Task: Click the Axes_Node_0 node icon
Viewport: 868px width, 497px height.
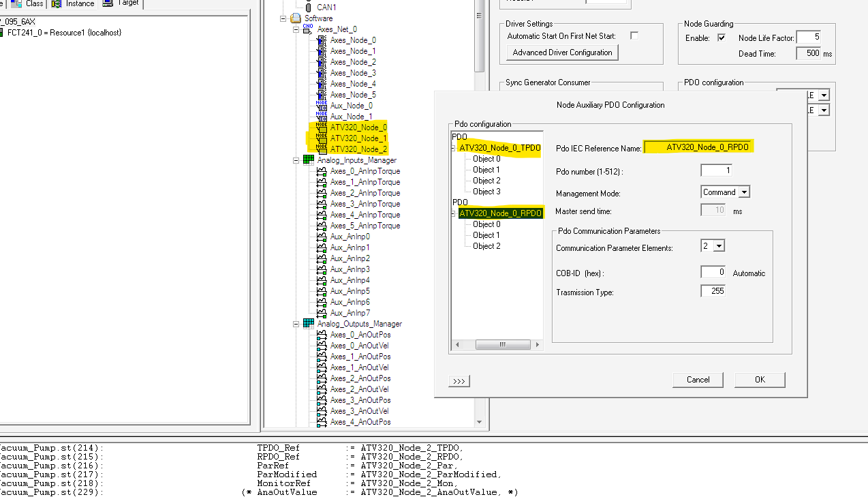Action: tap(322, 40)
